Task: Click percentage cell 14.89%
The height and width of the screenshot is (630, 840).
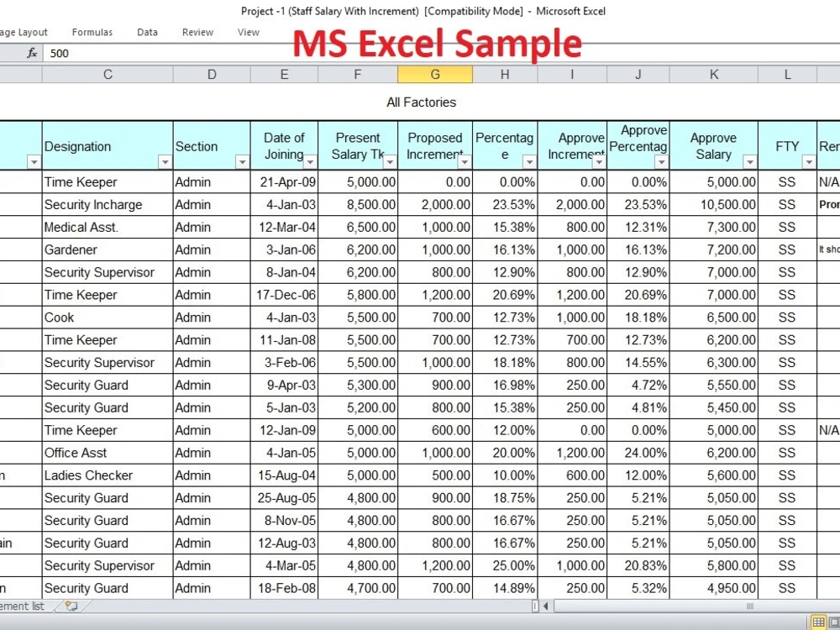Action: [505, 588]
